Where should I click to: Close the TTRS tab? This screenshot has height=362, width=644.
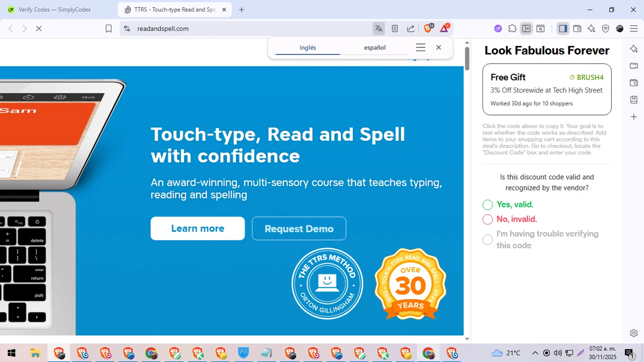pos(224,9)
